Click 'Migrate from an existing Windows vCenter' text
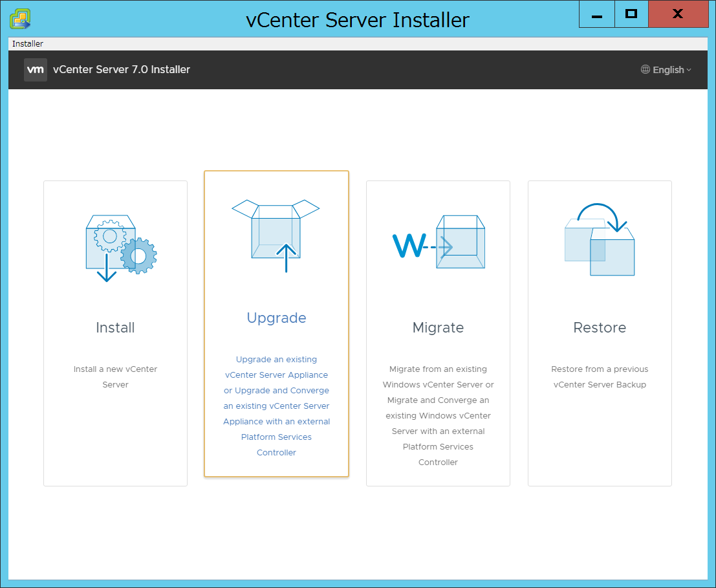 pos(438,415)
